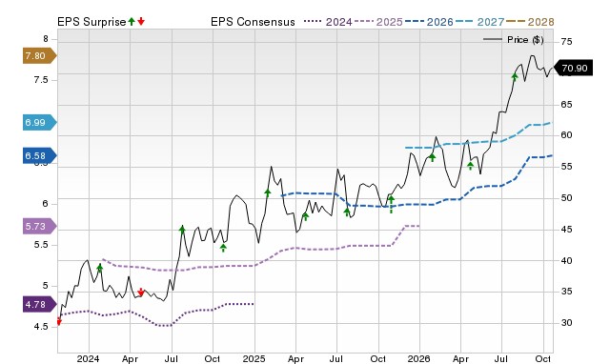The image size is (610, 364).
Task: Click the right price axis value 30
Action: 566,323
